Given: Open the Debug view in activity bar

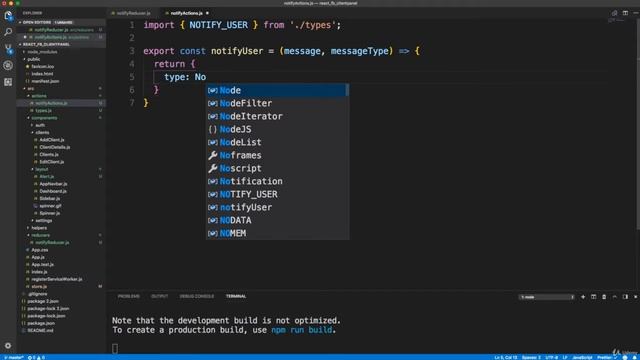Looking at the screenshot, I should point(8,65).
